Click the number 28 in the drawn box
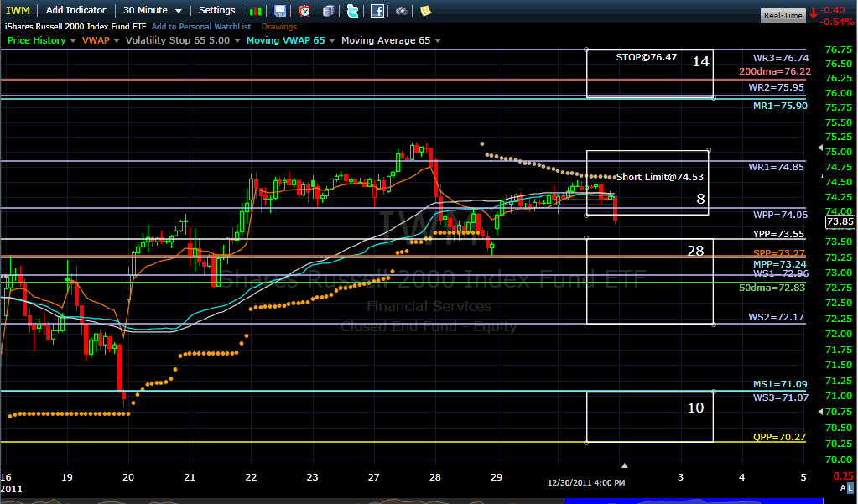The height and width of the screenshot is (504, 858). click(695, 251)
